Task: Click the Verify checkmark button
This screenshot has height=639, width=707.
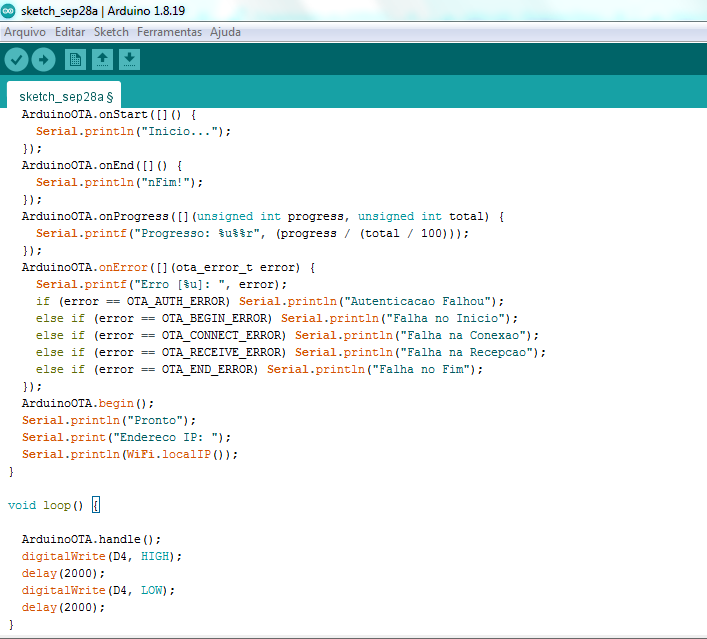Action: pyautogui.click(x=16, y=60)
